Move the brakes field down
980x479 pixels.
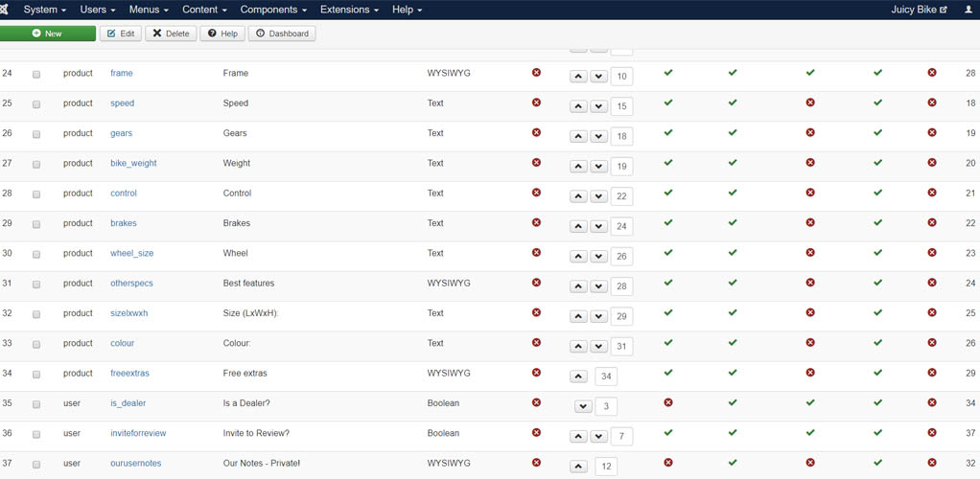pyautogui.click(x=598, y=226)
